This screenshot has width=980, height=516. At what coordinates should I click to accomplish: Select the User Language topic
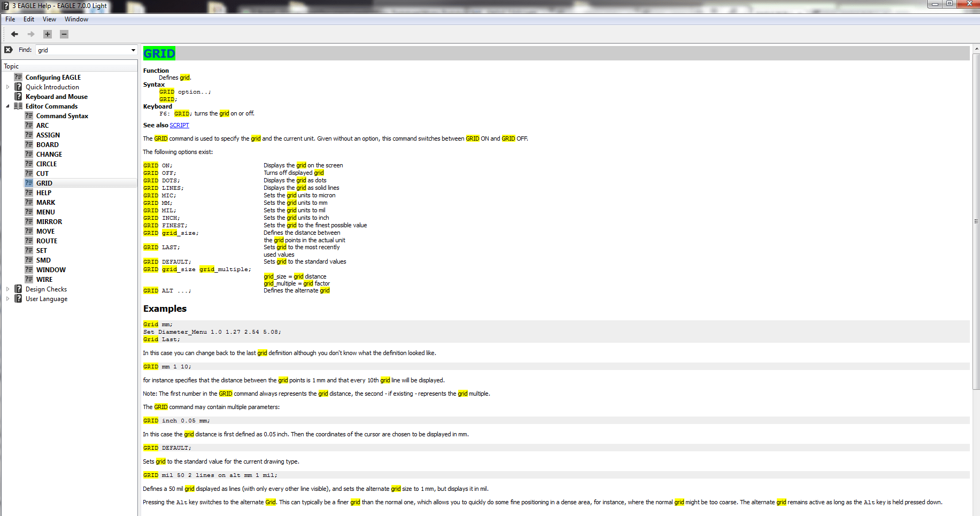(x=47, y=299)
